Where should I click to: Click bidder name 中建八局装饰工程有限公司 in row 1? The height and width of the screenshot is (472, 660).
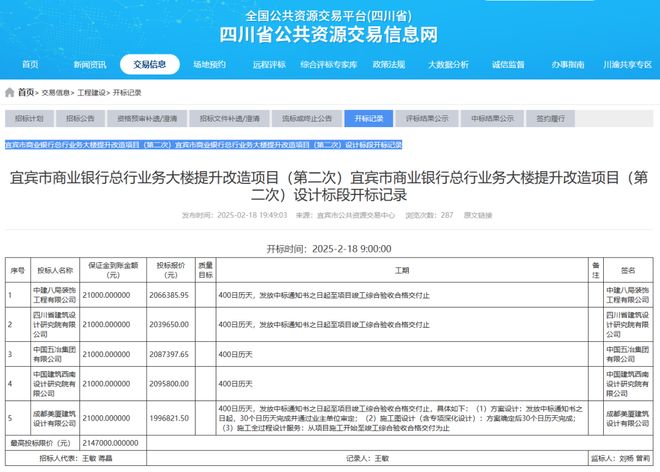(x=55, y=295)
